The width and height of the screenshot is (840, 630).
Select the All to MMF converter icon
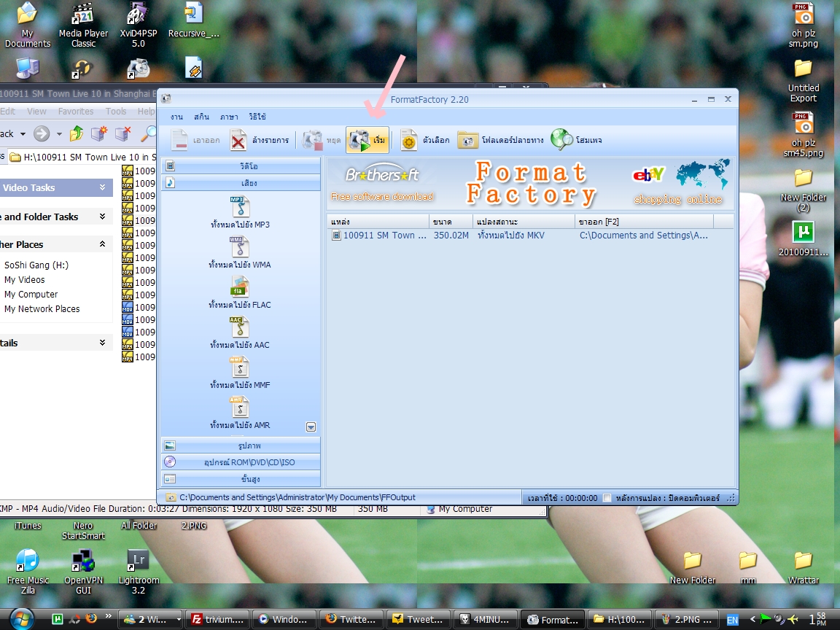pos(240,367)
